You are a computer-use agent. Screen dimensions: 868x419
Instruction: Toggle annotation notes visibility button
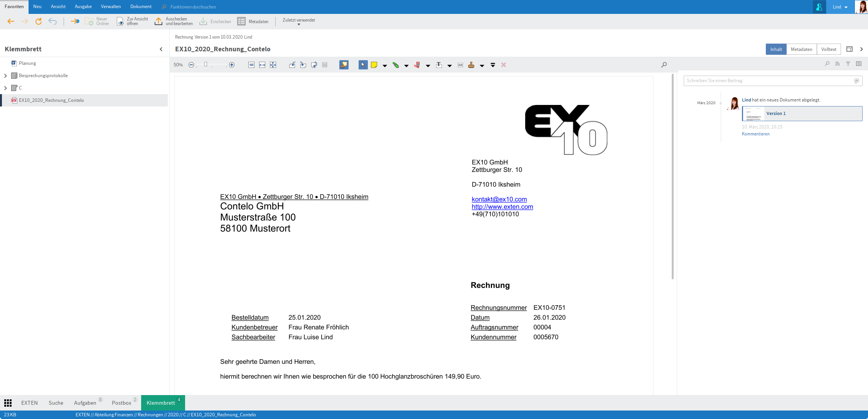(344, 65)
